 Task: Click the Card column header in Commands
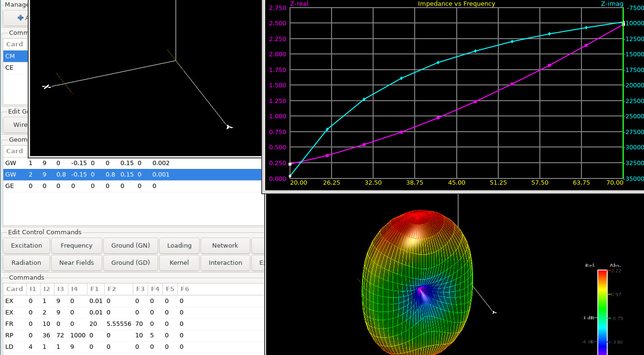(14, 289)
